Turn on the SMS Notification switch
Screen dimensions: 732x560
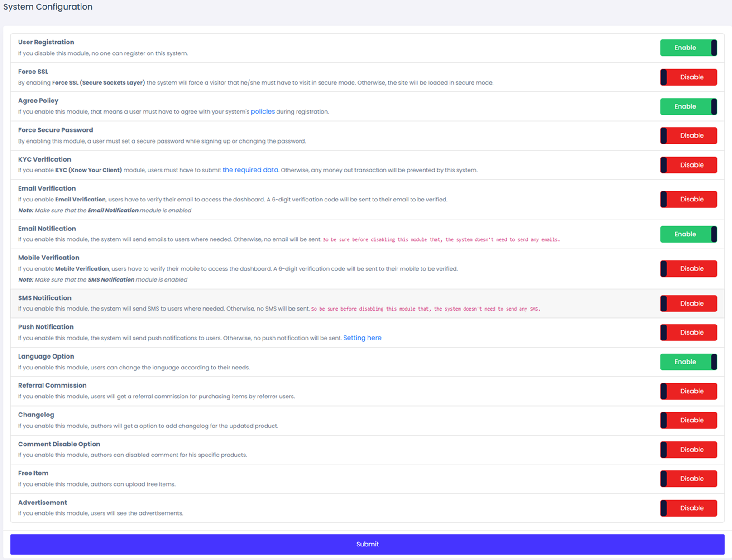click(x=688, y=303)
